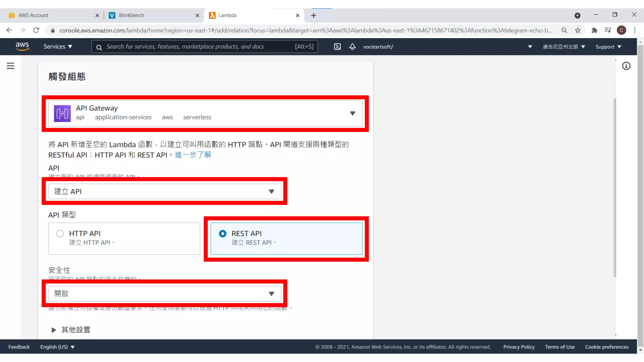This screenshot has width=644, height=362.
Task: Click the Feedback button in footer
Action: (19, 347)
